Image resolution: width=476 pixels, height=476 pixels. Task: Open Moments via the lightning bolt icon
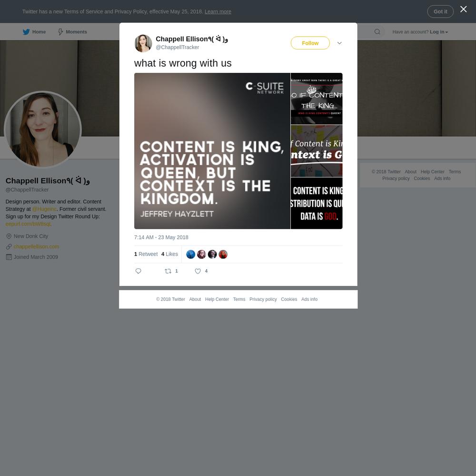(x=61, y=32)
